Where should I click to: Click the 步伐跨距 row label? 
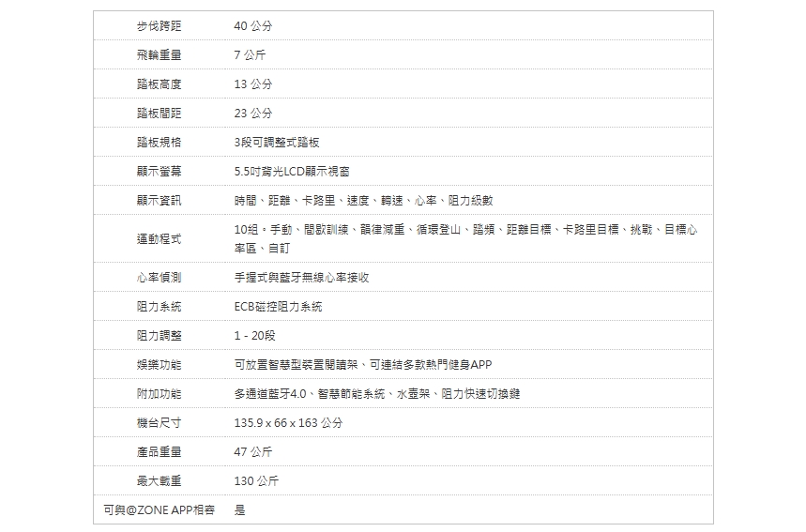click(159, 26)
